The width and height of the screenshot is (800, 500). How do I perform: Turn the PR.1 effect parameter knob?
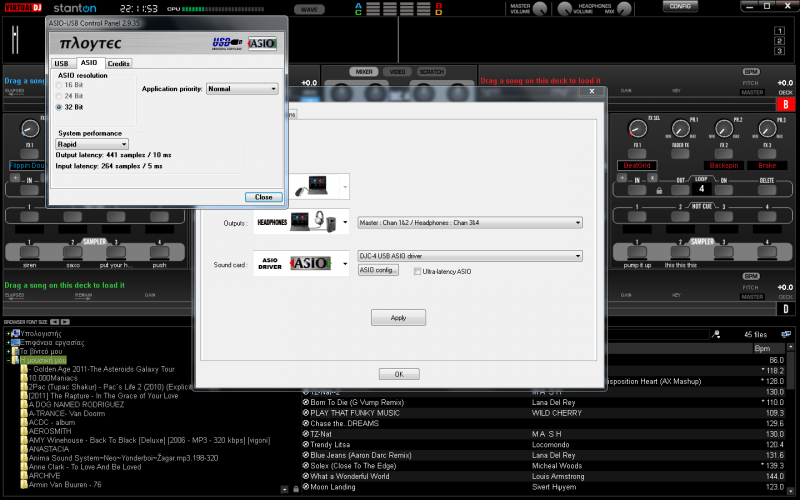point(680,129)
